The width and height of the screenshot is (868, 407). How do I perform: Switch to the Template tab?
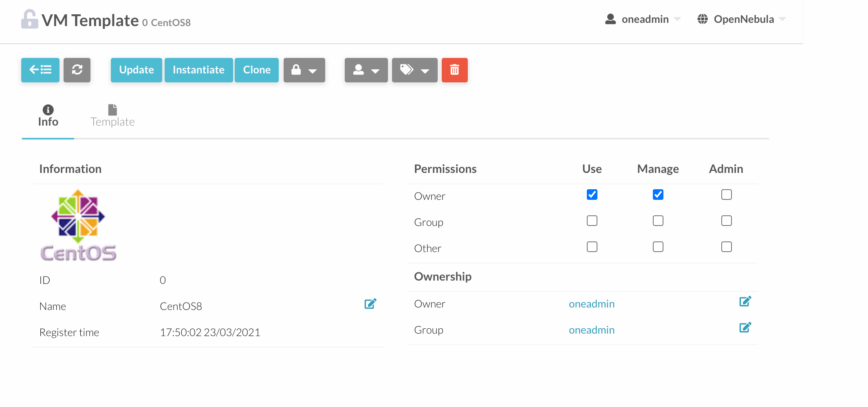pos(112,116)
